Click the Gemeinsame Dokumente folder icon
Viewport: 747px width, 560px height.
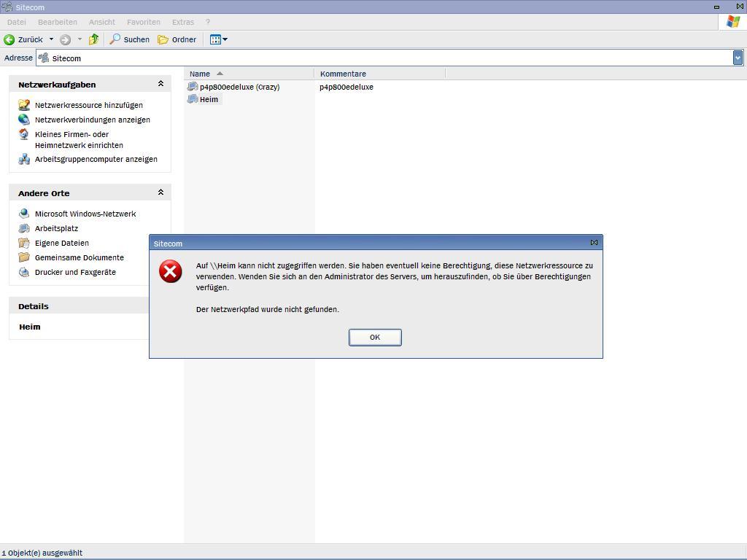(24, 257)
